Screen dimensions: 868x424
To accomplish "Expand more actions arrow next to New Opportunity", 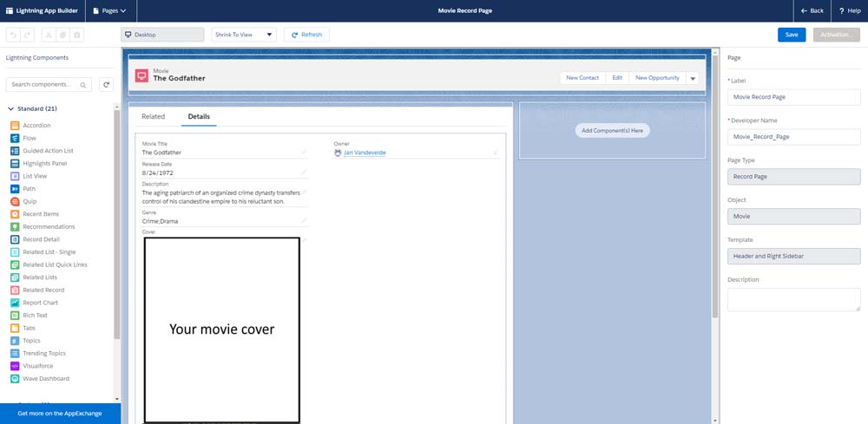I will coord(692,78).
